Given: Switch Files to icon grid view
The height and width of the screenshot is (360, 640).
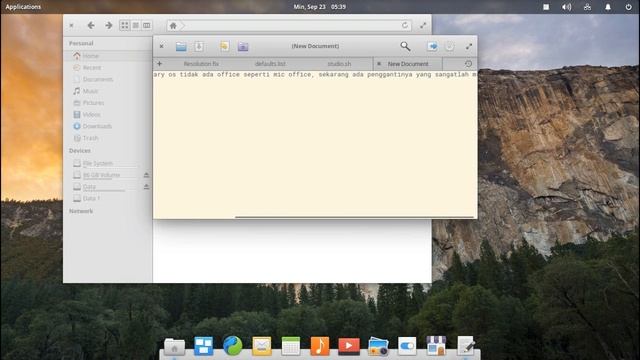Looking at the screenshot, I should (124, 25).
